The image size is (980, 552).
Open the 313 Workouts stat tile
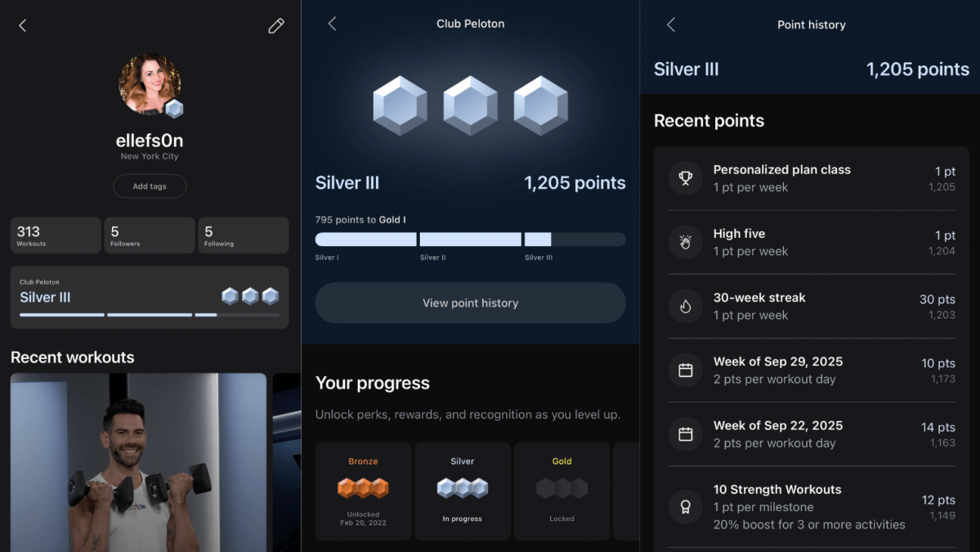point(56,236)
